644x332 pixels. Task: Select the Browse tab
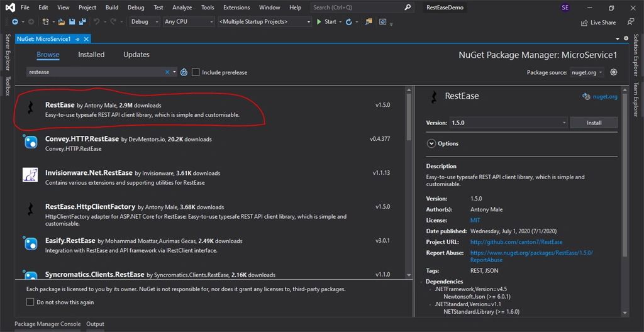[x=48, y=55]
